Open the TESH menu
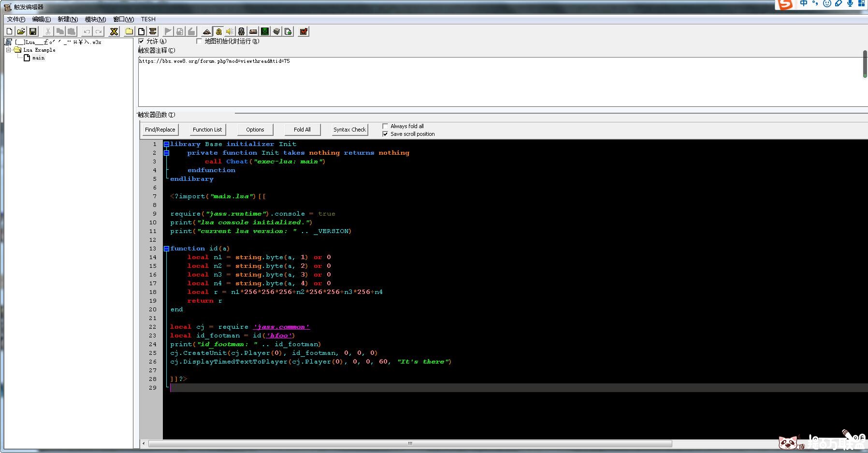The height and width of the screenshot is (453, 868). coord(148,19)
